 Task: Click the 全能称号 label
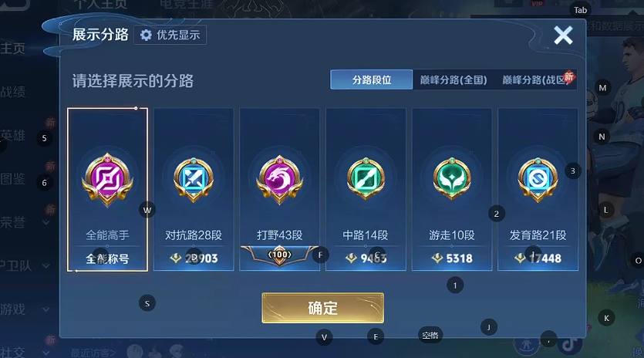coord(107,258)
